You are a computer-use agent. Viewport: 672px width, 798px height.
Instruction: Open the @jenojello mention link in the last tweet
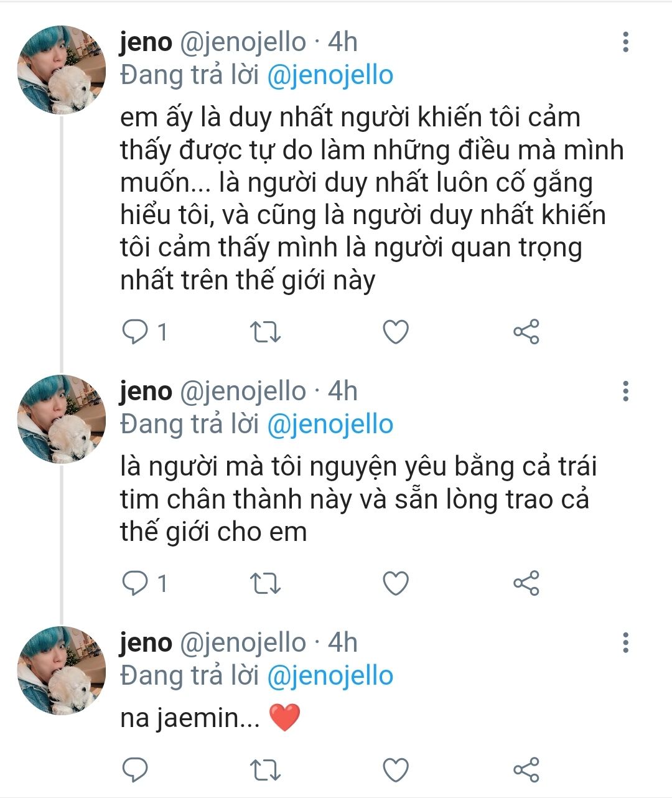tap(330, 676)
